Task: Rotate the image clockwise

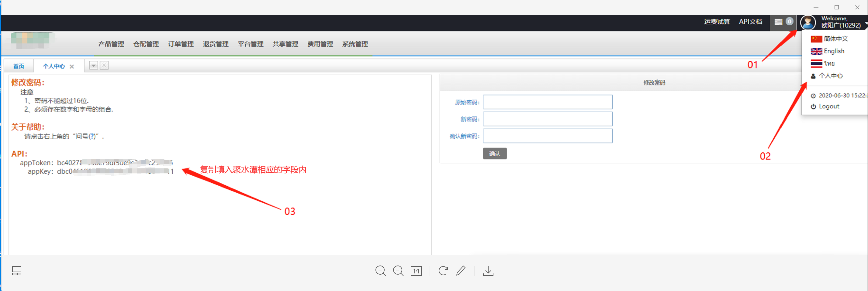Action: (443, 271)
